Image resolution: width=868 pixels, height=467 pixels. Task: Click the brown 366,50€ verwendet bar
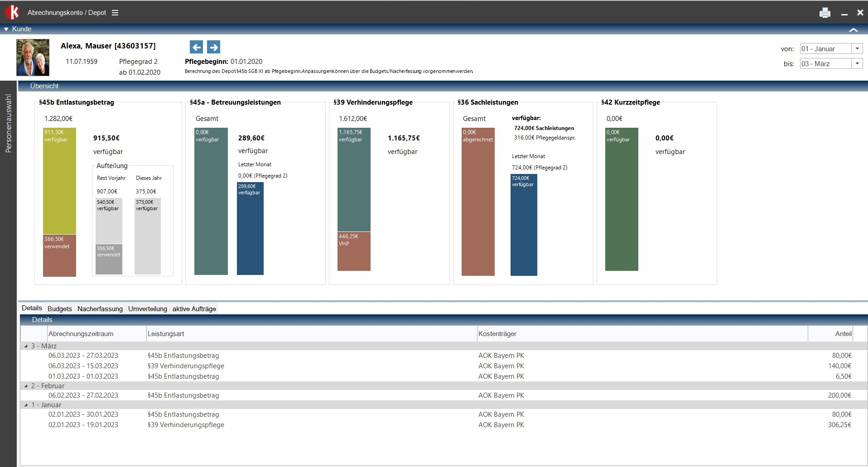click(59, 255)
